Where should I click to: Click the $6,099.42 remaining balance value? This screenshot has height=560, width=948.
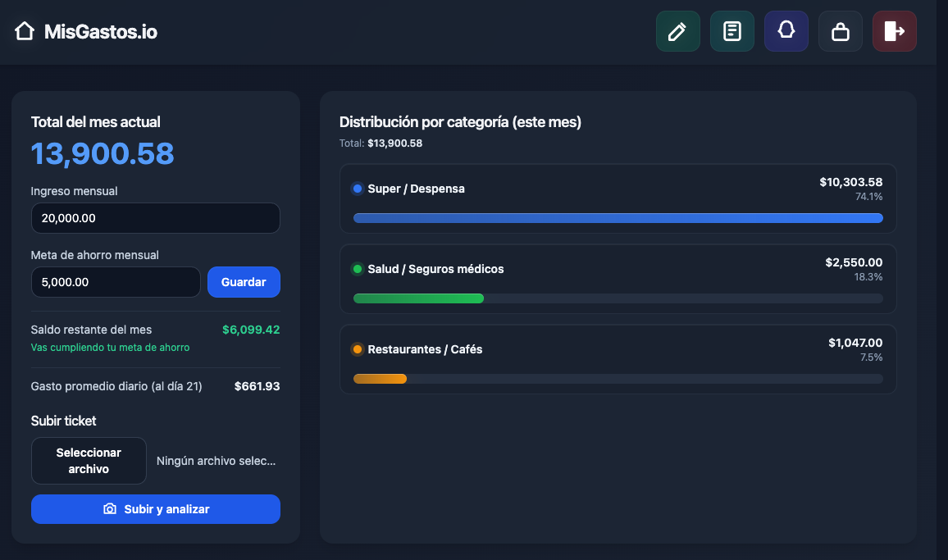(x=250, y=330)
